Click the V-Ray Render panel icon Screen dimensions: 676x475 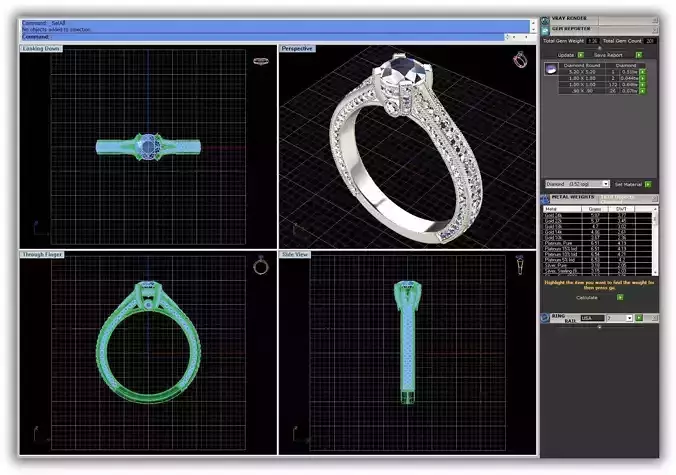(545, 20)
